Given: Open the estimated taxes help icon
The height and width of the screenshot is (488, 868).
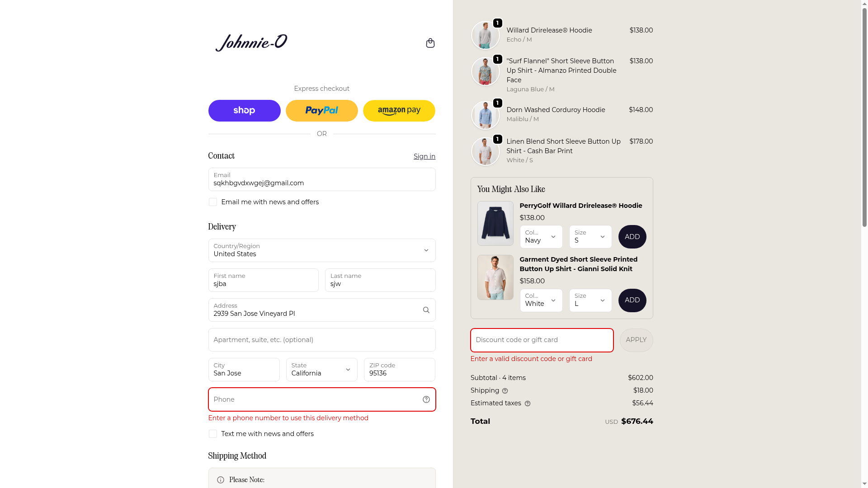Looking at the screenshot, I should click(527, 404).
